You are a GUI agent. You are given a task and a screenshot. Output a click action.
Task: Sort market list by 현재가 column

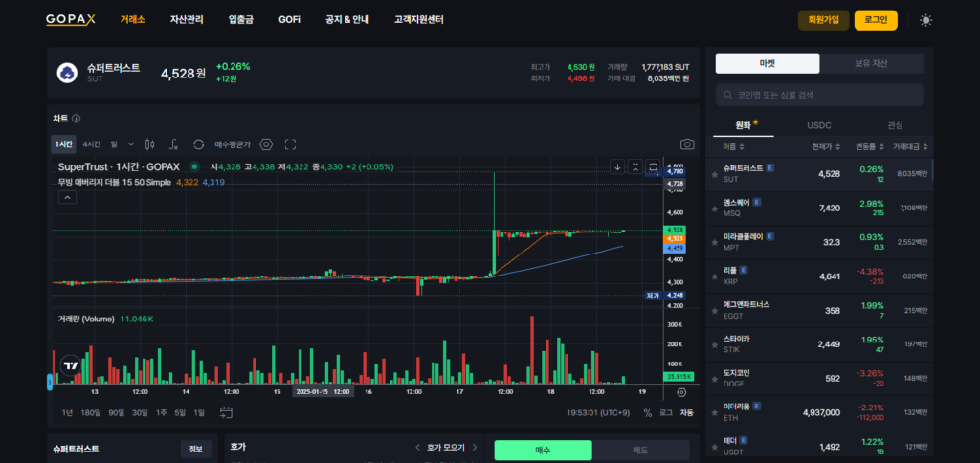tap(825, 146)
